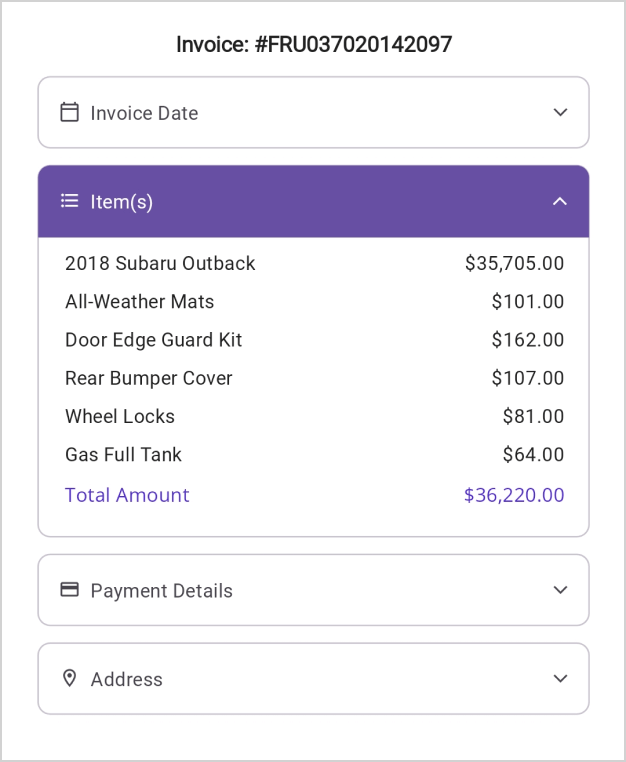Click the Wheel Locks line item
Image resolution: width=626 pixels, height=762 pixels.
tap(120, 416)
